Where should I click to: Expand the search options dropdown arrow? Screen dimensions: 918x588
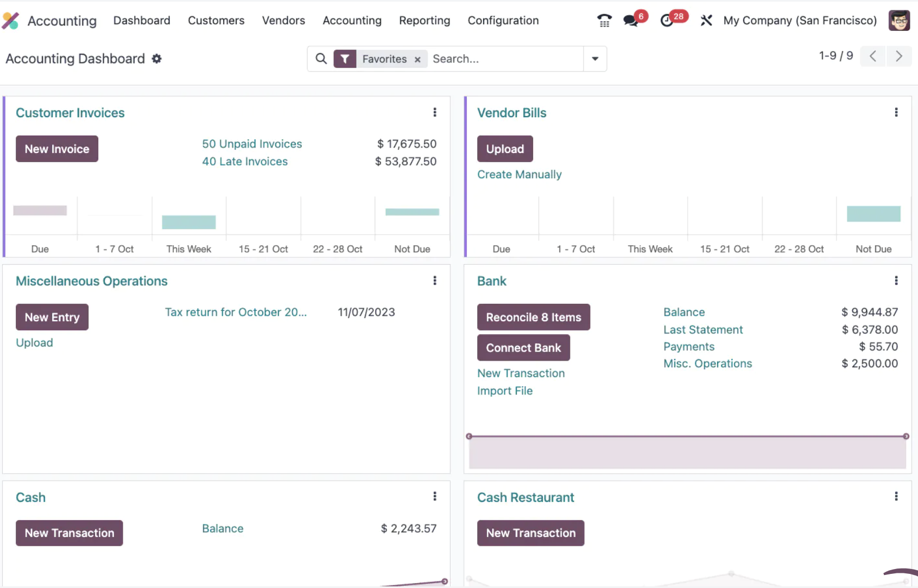coord(595,59)
